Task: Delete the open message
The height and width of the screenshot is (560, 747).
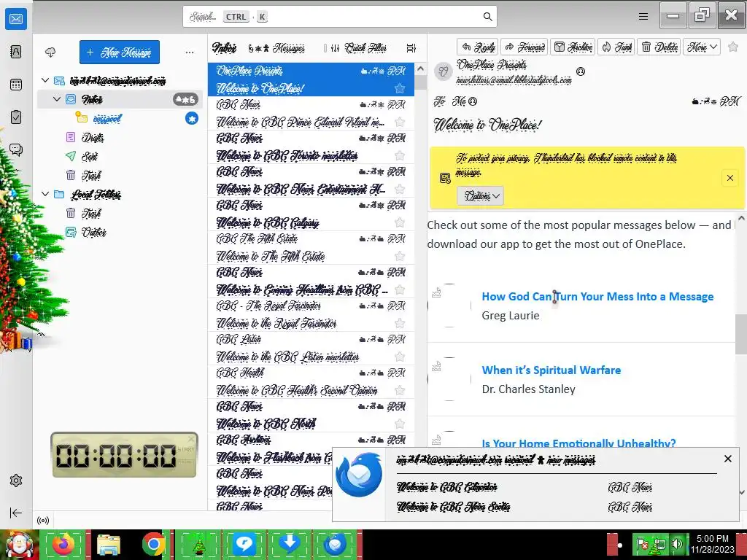Action: (659, 47)
